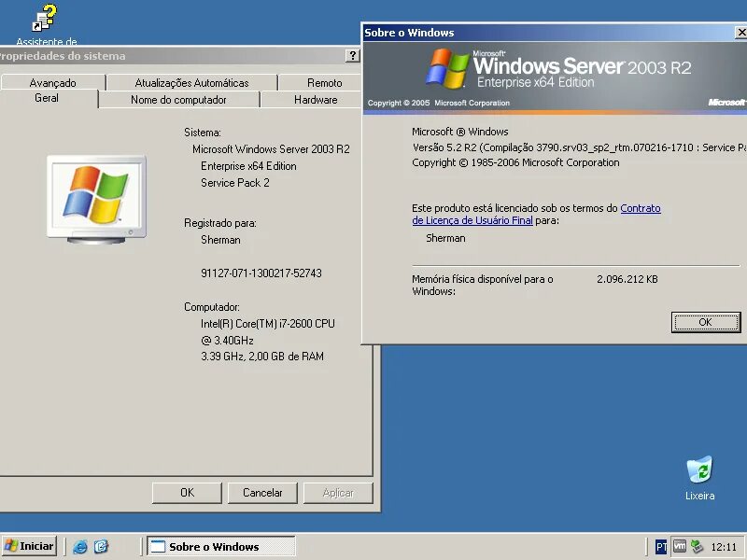
Task: Click the Windows flag monitor image in Propriedades
Action: [x=96, y=199]
